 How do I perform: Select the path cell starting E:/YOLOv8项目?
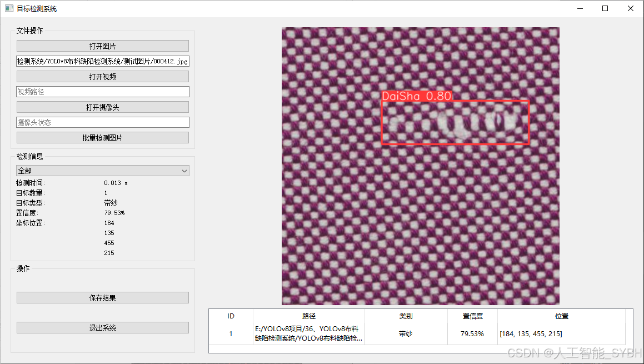click(308, 333)
